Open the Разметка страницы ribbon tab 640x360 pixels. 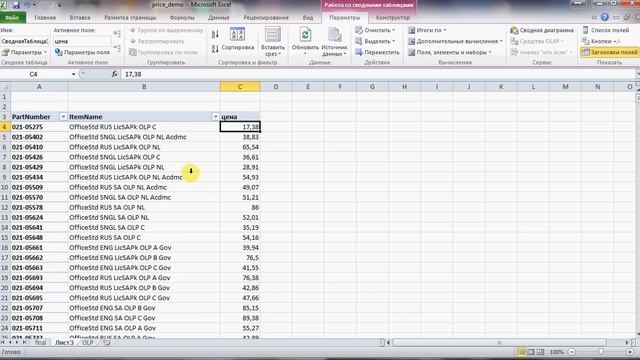tap(130, 18)
